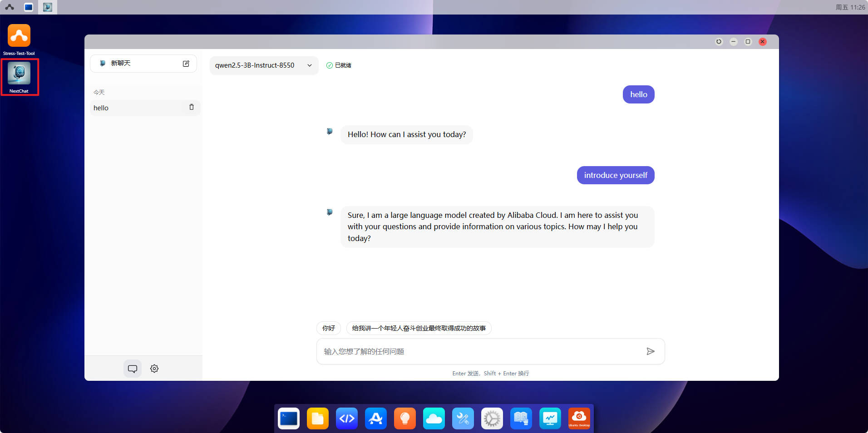This screenshot has width=868, height=433.
Task: Expand the qwen2.5-3B-Instruct-8550 model dropdown
Action: click(263, 65)
